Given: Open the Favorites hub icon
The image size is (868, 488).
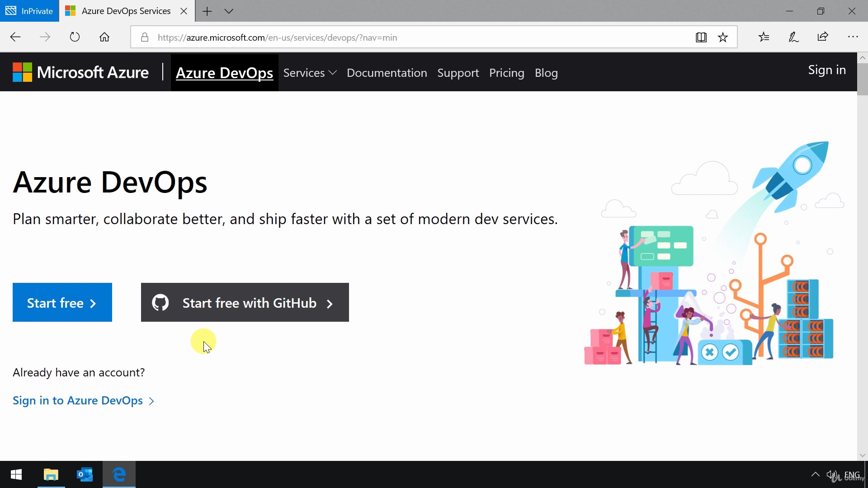Looking at the screenshot, I should (x=764, y=37).
